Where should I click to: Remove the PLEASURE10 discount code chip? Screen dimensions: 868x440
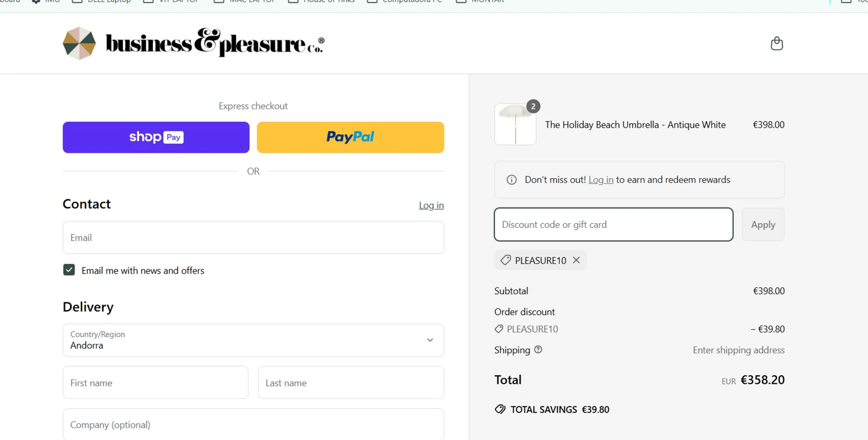(x=576, y=260)
